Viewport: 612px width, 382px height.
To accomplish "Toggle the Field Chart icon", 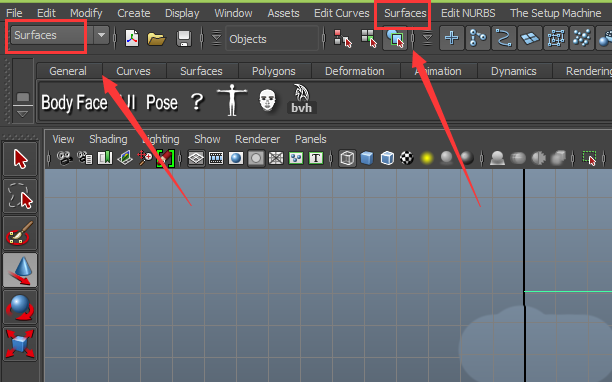I will pos(276,158).
